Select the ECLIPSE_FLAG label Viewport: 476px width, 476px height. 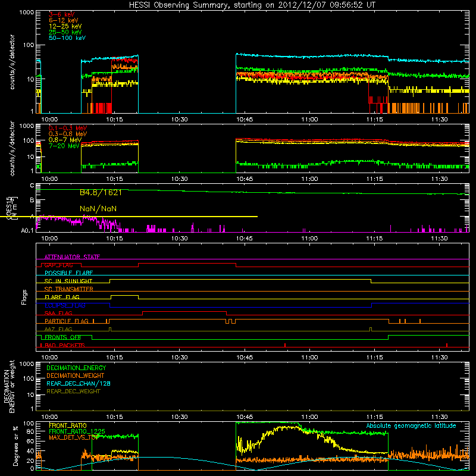[65, 305]
